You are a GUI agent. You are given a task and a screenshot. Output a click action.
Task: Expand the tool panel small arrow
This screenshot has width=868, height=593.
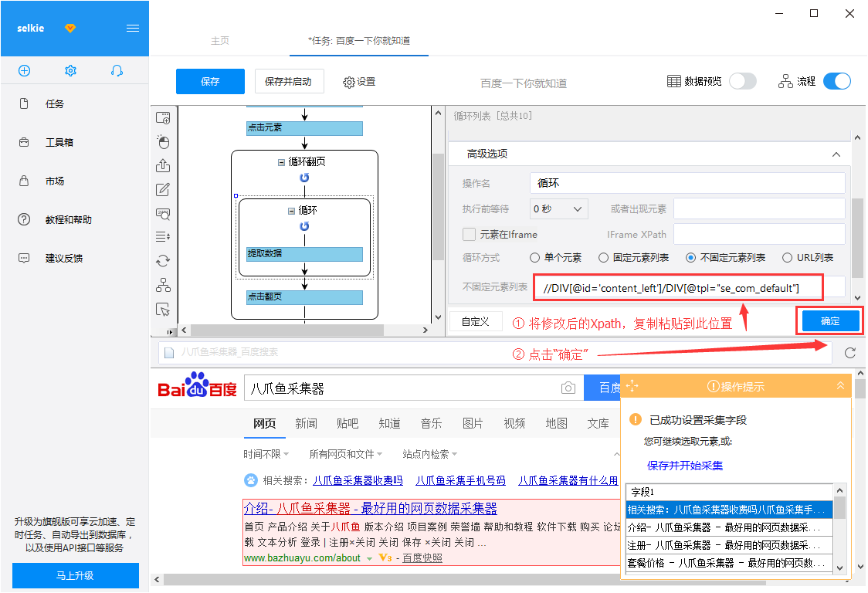[169, 332]
